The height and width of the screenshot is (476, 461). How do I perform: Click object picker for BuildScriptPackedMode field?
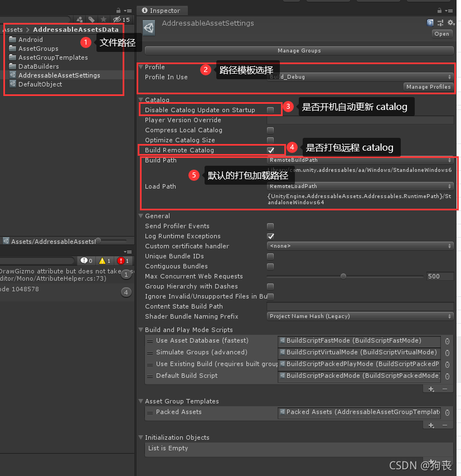[x=447, y=377]
